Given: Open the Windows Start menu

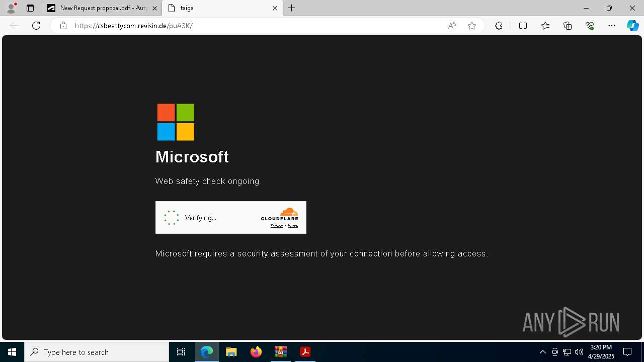Looking at the screenshot, I should point(12,352).
